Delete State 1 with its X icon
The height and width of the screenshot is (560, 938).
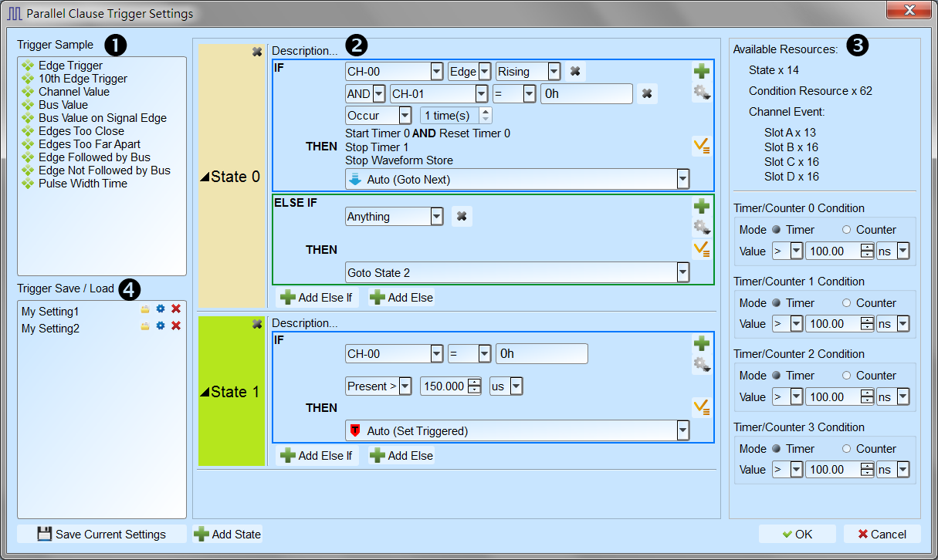(x=257, y=324)
